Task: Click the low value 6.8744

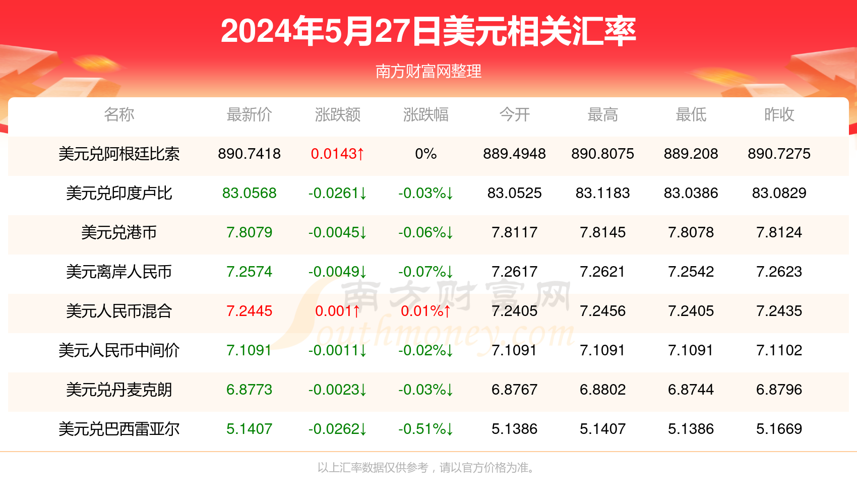Action: point(691,390)
